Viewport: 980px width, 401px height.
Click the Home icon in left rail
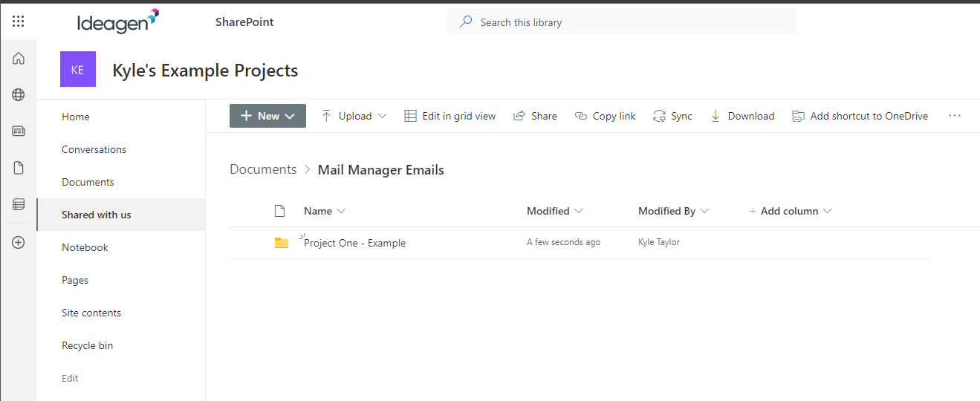pyautogui.click(x=19, y=59)
